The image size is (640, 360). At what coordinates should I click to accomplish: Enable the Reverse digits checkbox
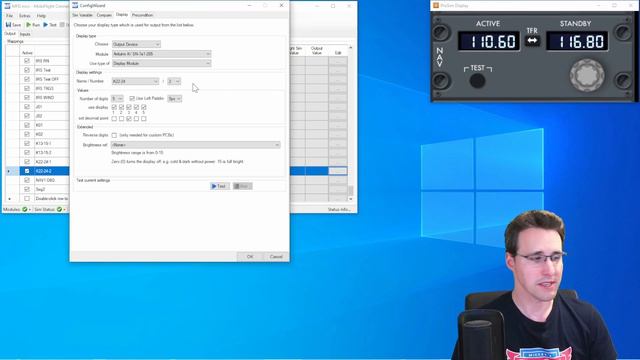tap(114, 135)
